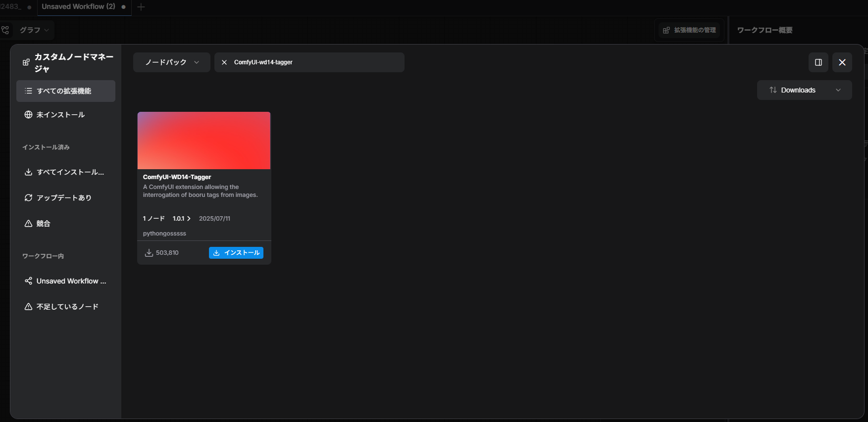Screen dimensions: 868x422
Task: Show 競合 conflicts list
Action: [66, 224]
